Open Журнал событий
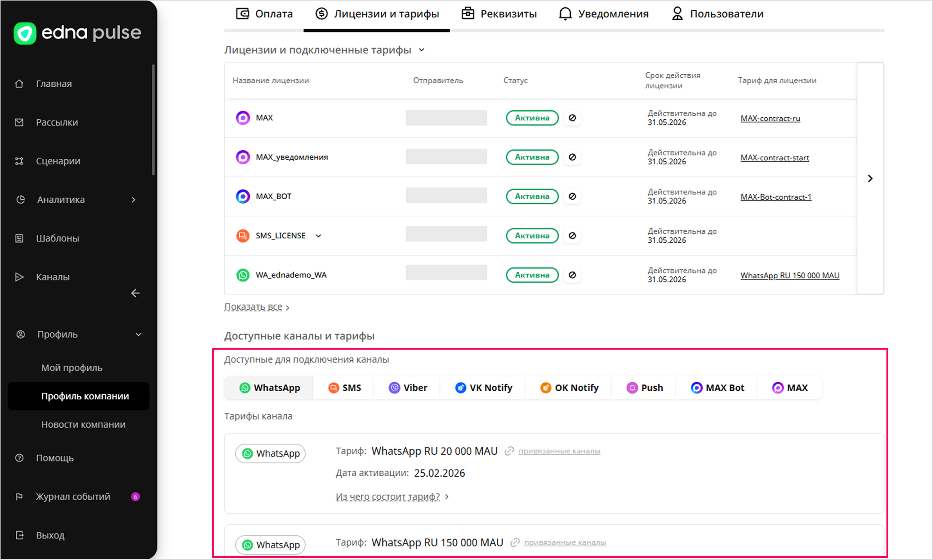The height and width of the screenshot is (560, 933). tap(73, 497)
